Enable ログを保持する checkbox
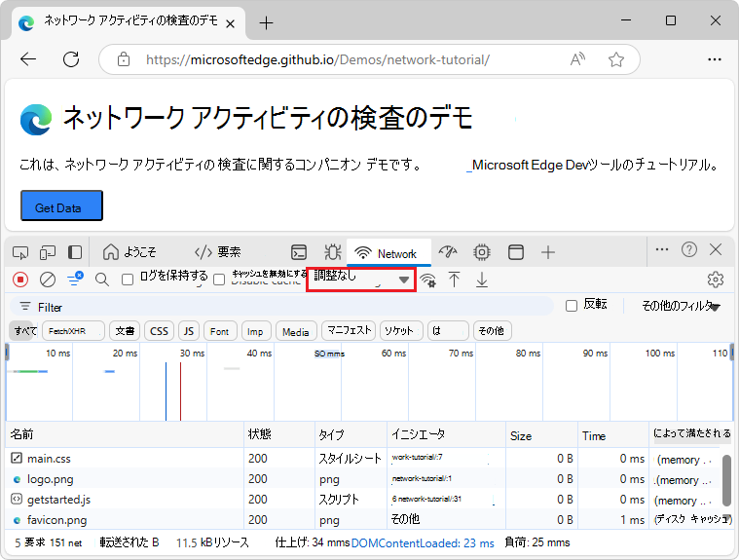The width and height of the screenshot is (739, 560). tap(128, 280)
